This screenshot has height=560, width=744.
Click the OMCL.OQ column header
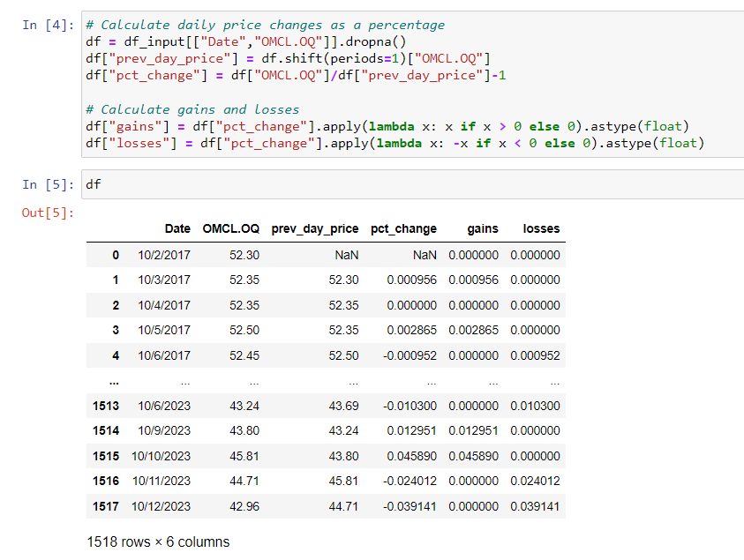click(x=230, y=228)
